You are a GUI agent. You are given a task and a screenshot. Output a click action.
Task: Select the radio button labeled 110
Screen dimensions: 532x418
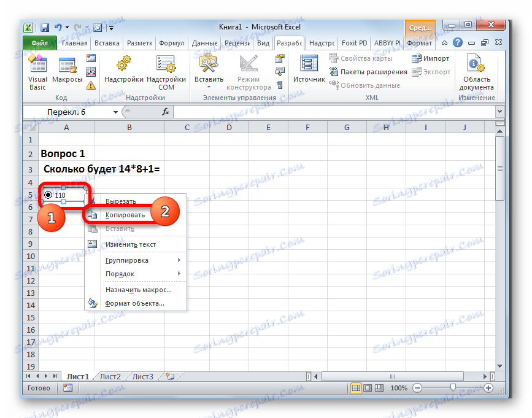click(48, 195)
